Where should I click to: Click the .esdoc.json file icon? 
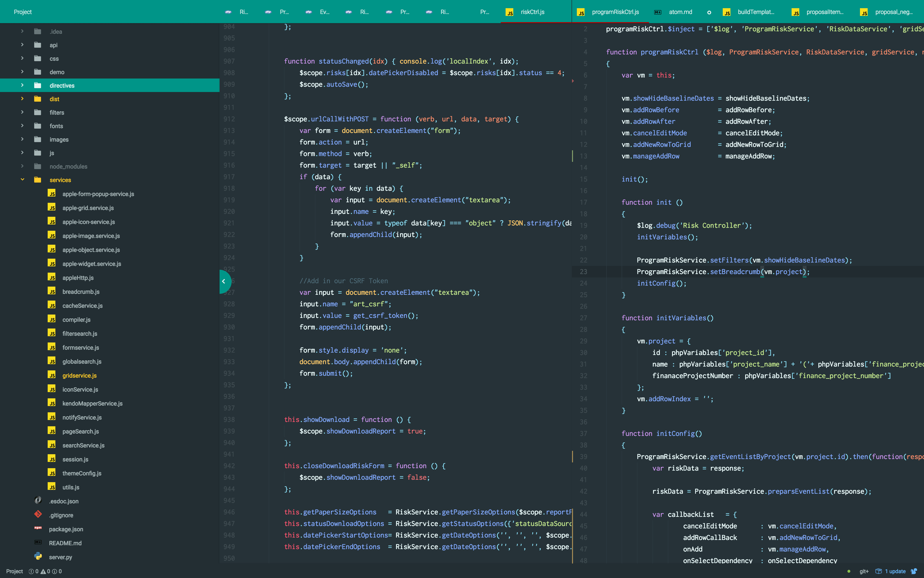click(x=38, y=500)
